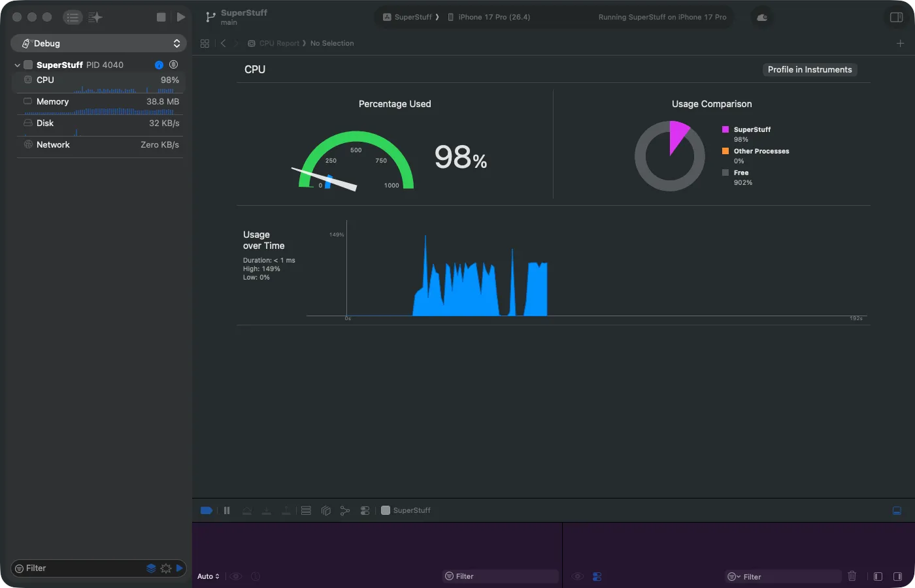915x588 pixels.
Task: Toggle console metadata options blue icon
Action: [597, 577]
